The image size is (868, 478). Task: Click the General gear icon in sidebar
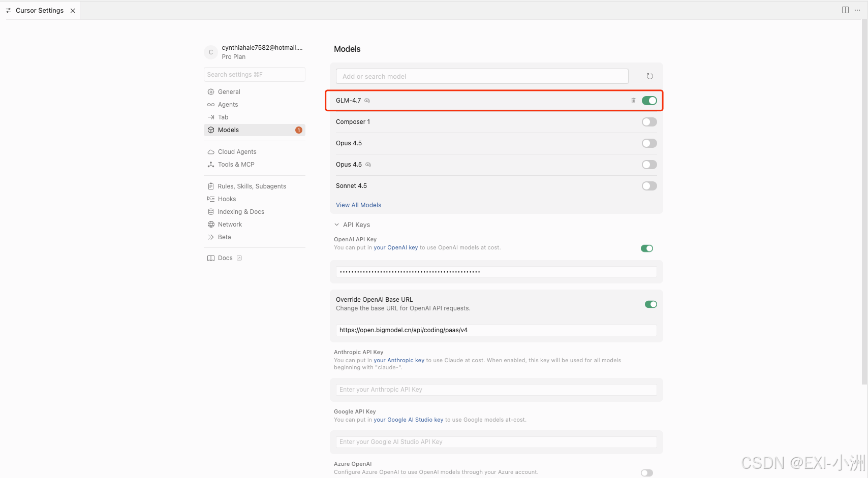(x=211, y=92)
